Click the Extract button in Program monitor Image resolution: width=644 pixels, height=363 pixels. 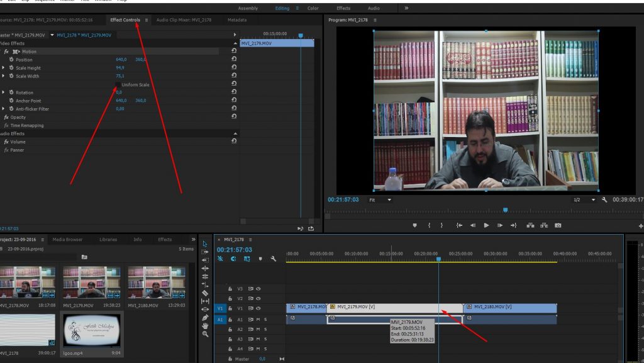[x=544, y=225]
